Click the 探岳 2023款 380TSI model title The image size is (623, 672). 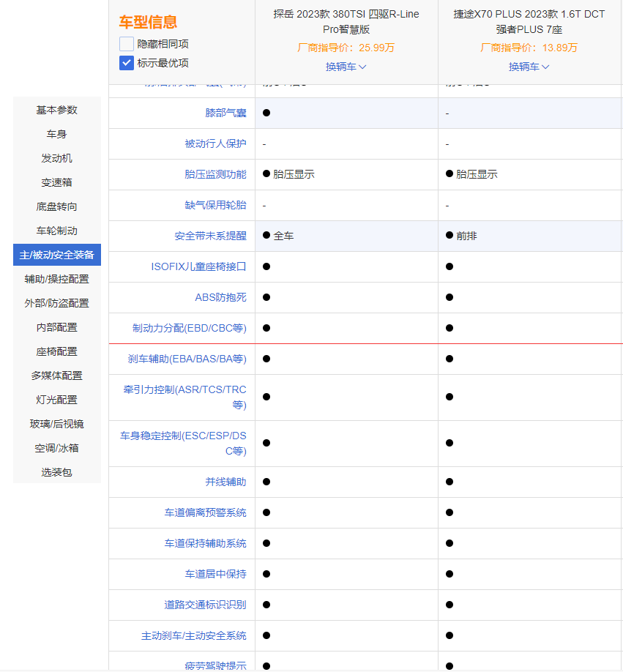click(x=346, y=22)
